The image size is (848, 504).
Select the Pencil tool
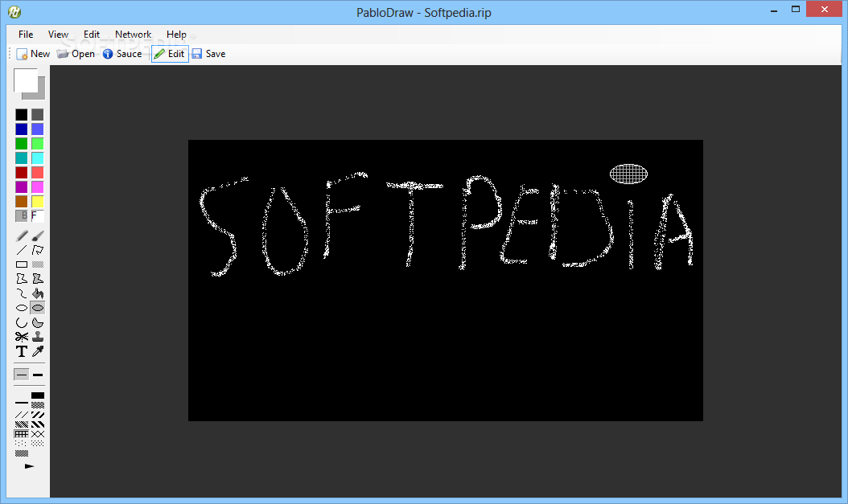22,236
